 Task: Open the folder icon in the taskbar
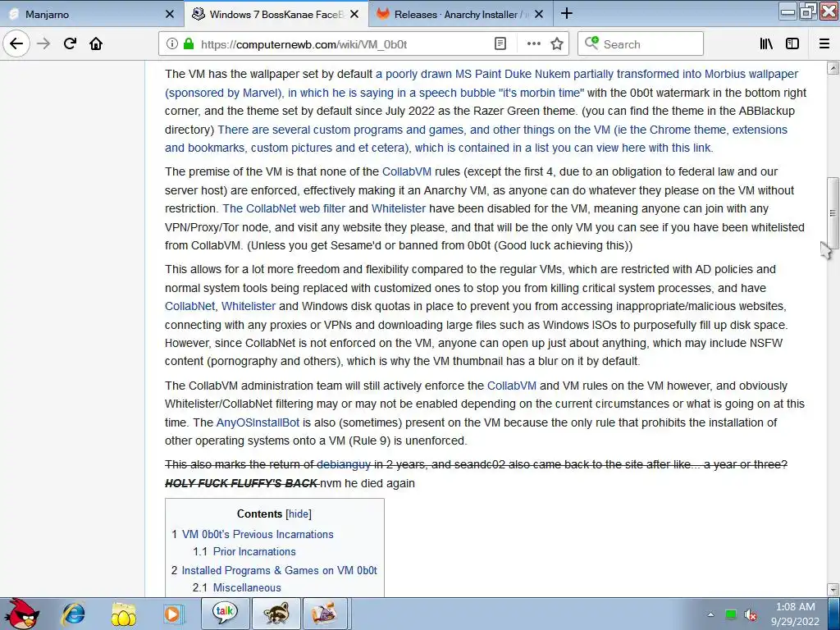[x=123, y=614]
